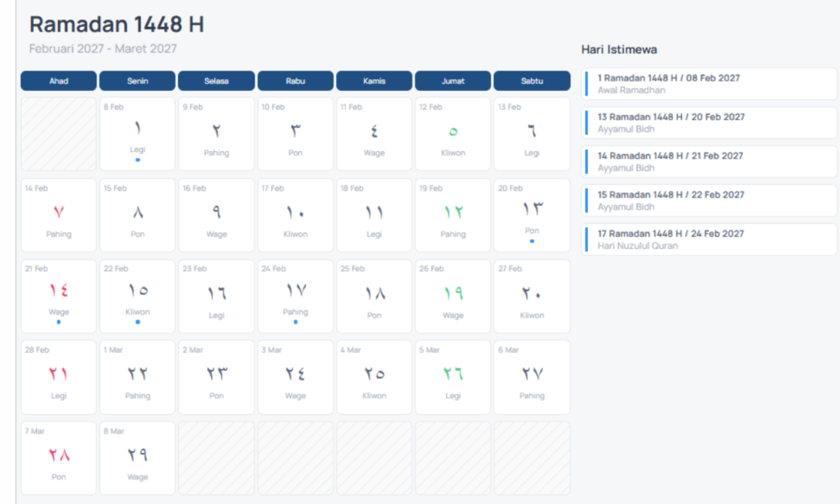Select the 7 Mar Pon day cell

pos(59,458)
